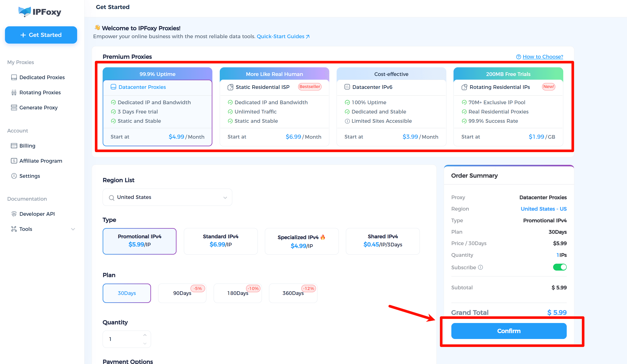Click the Rotating Proxies sidebar icon

14,92
